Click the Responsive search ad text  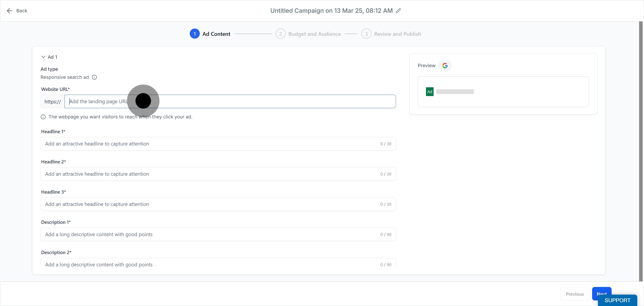(x=64, y=77)
